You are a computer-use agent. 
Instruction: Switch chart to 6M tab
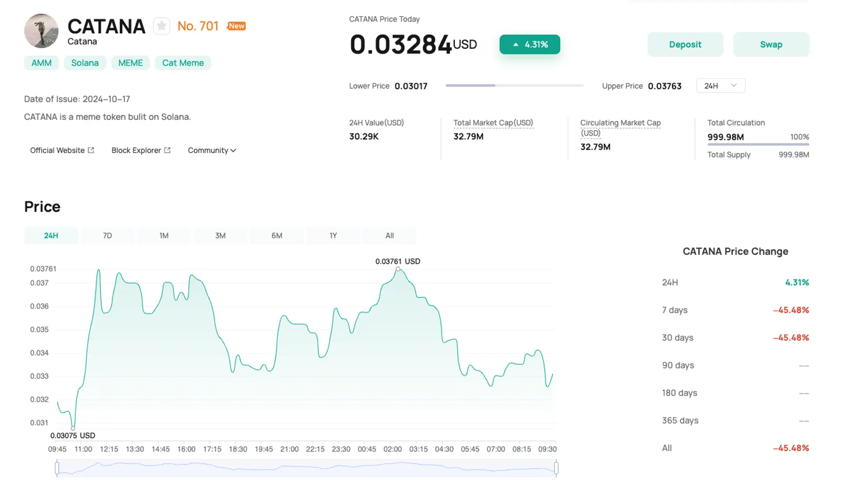(277, 235)
